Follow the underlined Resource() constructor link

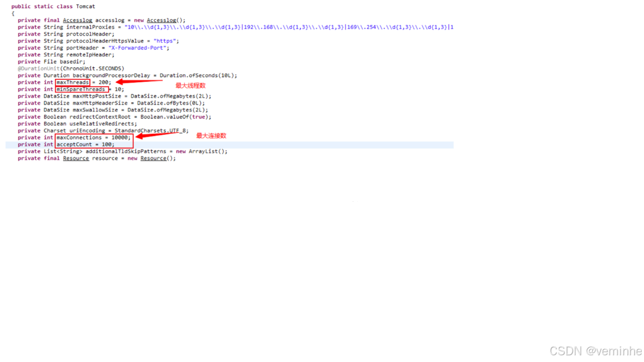click(x=153, y=159)
